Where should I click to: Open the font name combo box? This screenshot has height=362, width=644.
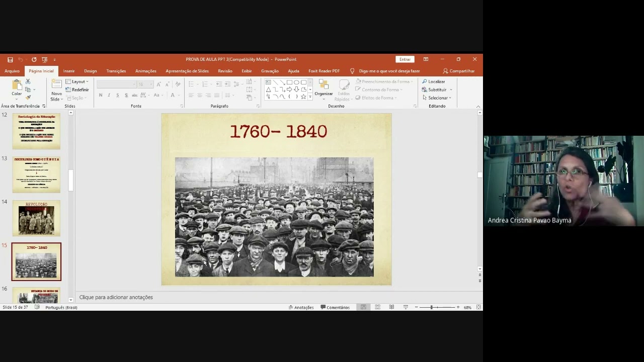pos(116,84)
